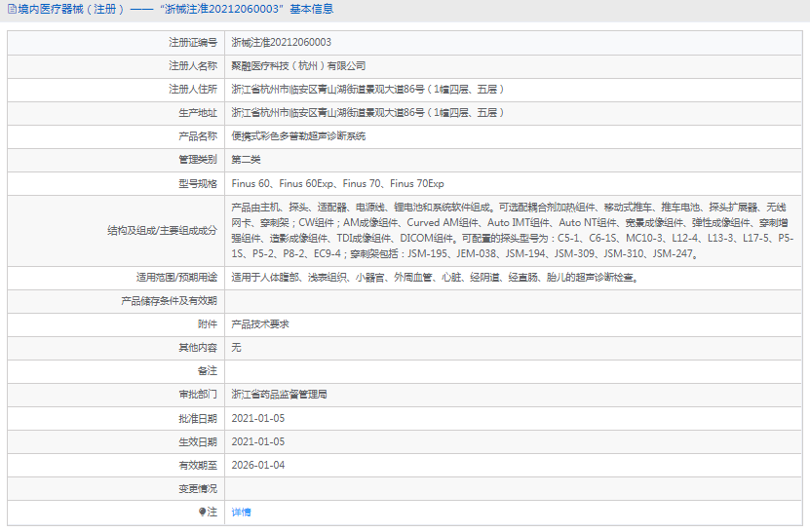Click the document icon in the page title
Screen dimensions: 810x532
click(12, 9)
